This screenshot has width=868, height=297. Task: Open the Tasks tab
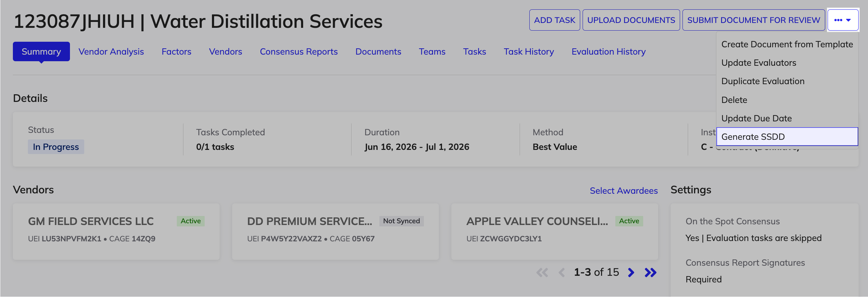click(474, 51)
